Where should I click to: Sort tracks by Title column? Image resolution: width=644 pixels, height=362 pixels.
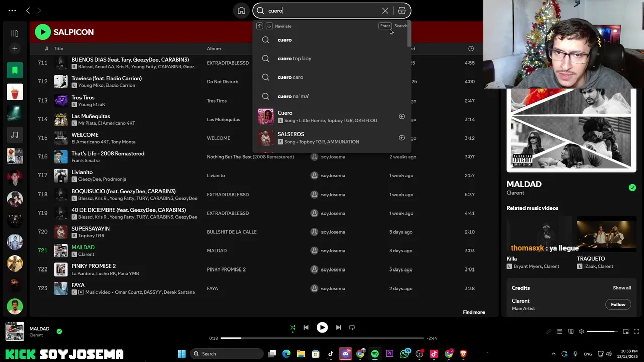(59, 49)
